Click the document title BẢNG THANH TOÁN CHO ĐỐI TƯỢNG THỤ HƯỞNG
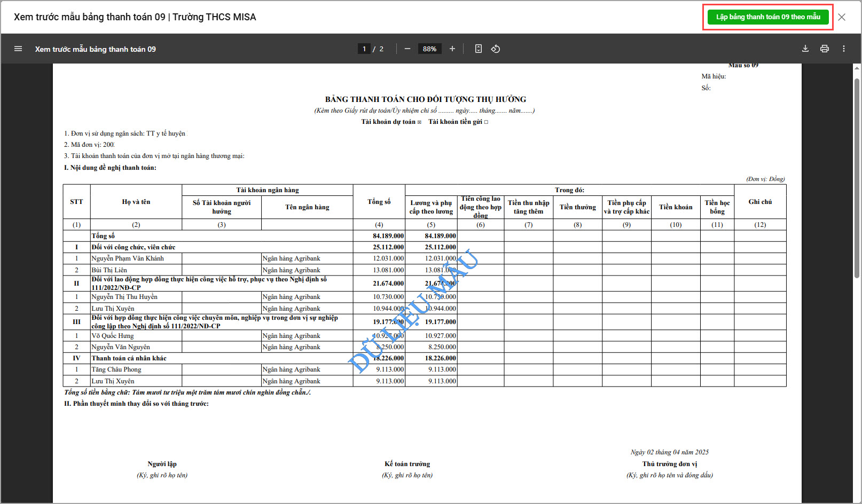862x504 pixels. [x=426, y=99]
